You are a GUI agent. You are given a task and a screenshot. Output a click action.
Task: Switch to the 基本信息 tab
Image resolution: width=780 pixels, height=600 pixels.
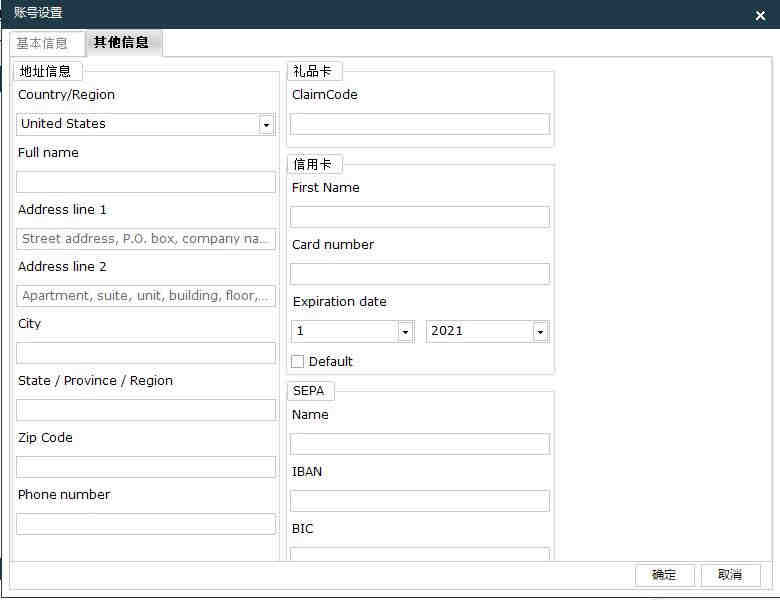coord(47,44)
